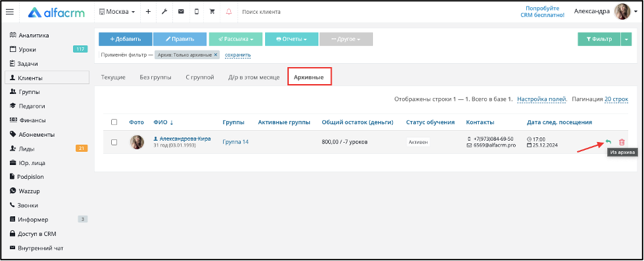Expand the arrow next to Фильтр
The height and width of the screenshot is (261, 644).
pos(626,39)
